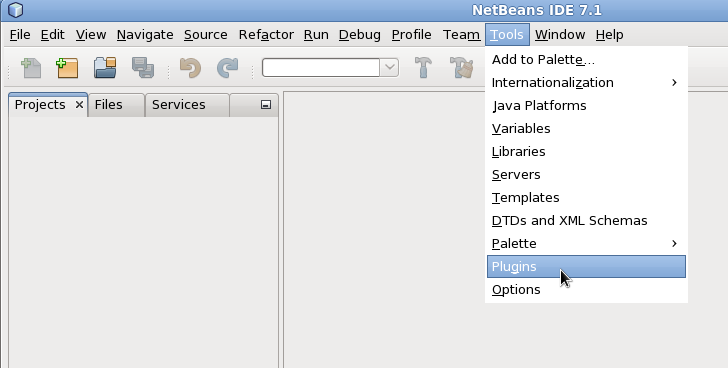The width and height of the screenshot is (728, 368).
Task: Select Plugins from the Tools menu
Action: pos(586,266)
